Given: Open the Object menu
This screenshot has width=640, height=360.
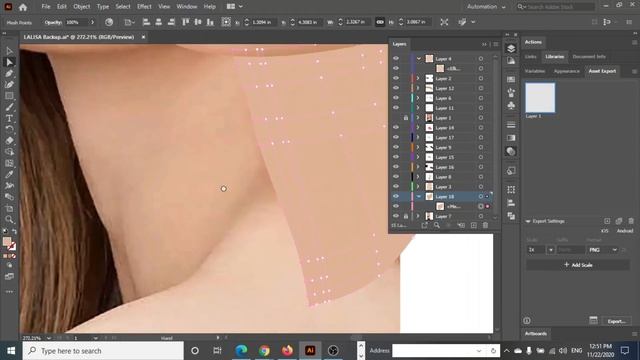Looking at the screenshot, I should tap(81, 7).
